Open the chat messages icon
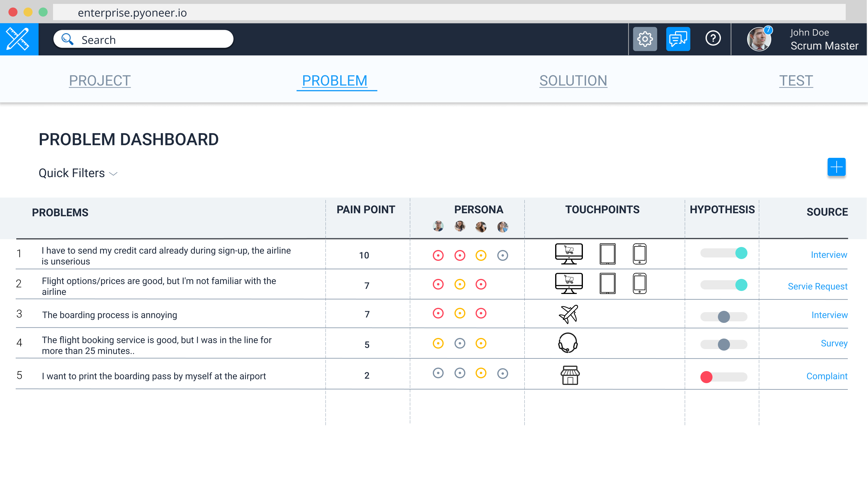868x503 pixels. [x=678, y=39]
